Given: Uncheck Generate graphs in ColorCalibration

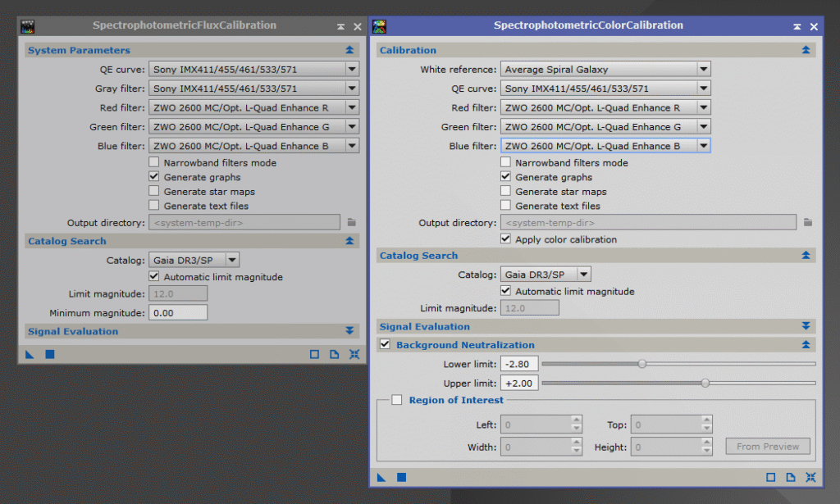Looking at the screenshot, I should click(x=505, y=176).
